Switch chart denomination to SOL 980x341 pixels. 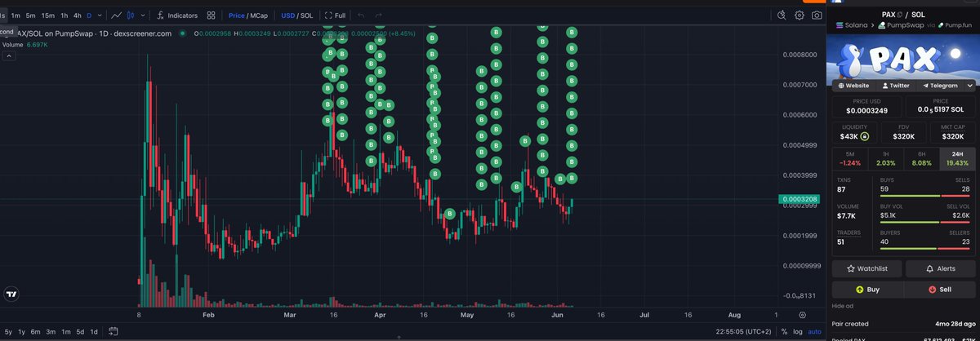click(307, 15)
